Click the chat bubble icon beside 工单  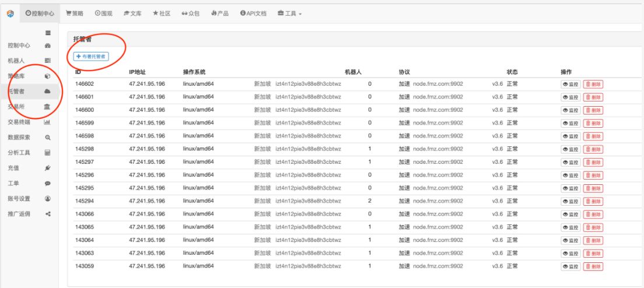pos(48,184)
